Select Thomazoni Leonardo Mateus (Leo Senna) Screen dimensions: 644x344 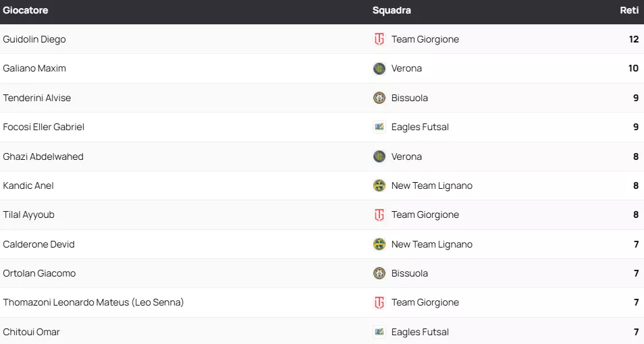(93, 302)
